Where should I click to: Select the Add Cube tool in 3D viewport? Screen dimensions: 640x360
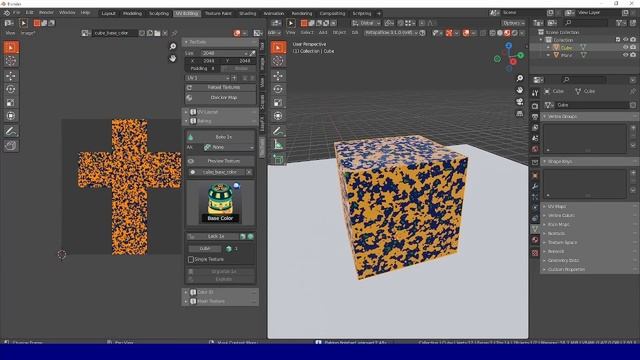[278, 159]
